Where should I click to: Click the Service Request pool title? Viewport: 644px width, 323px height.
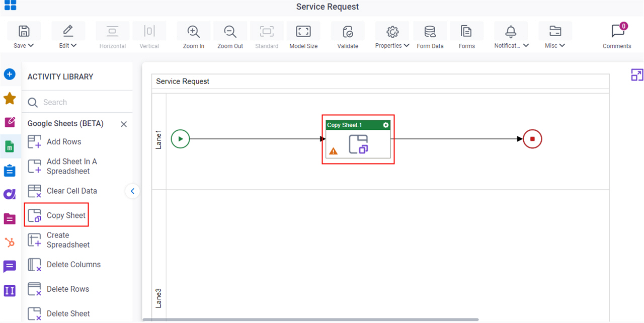coord(183,81)
